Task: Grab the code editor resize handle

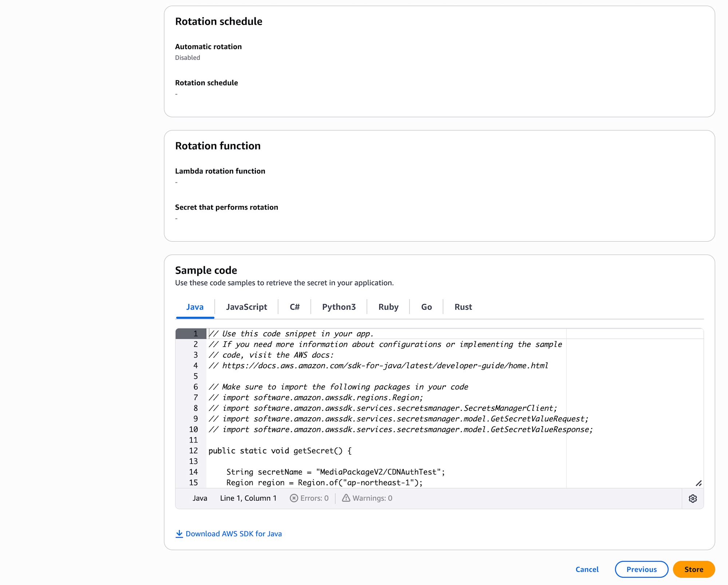Action: (x=698, y=483)
